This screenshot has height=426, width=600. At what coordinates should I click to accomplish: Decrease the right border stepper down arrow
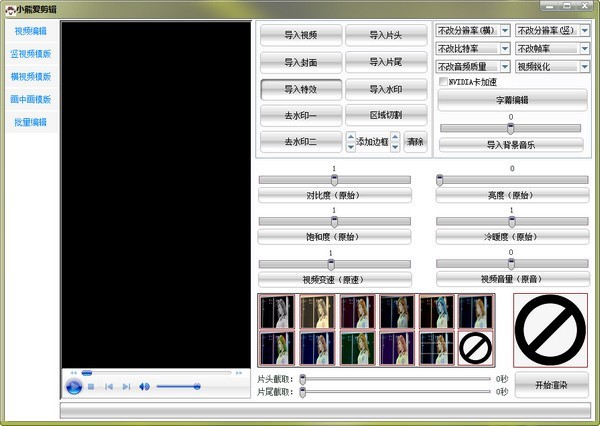pos(395,147)
